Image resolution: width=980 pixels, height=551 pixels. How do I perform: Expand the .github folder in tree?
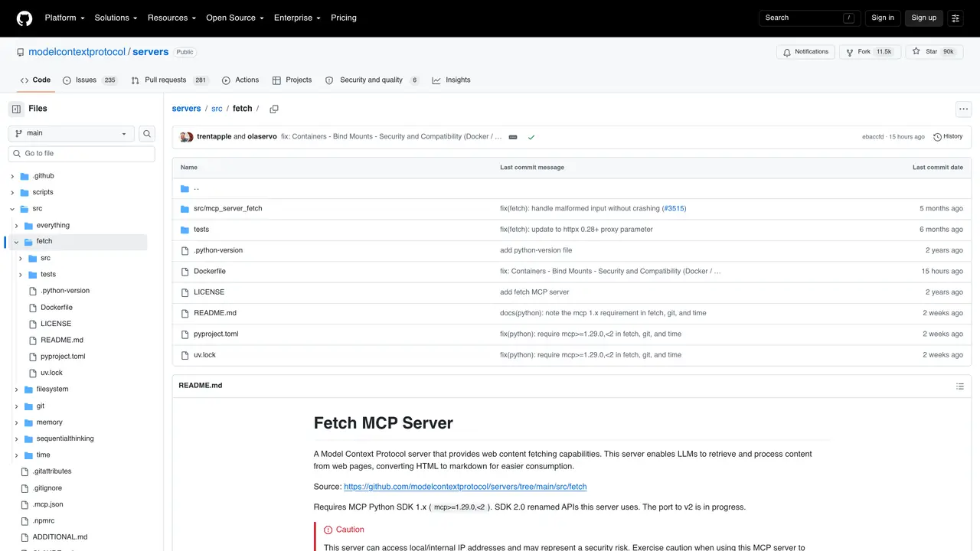(x=12, y=176)
